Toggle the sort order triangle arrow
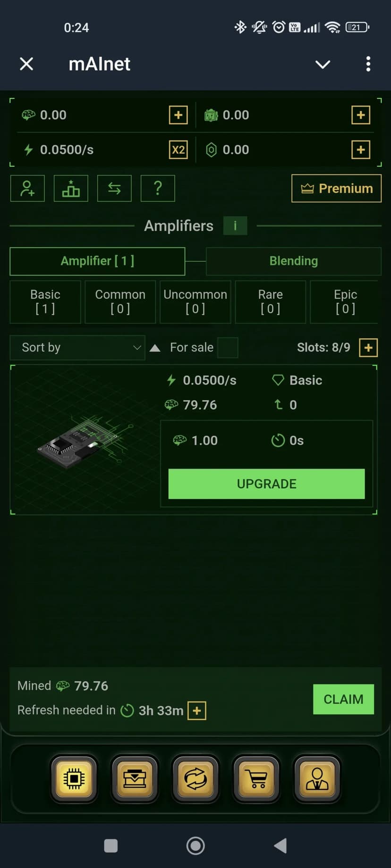The width and height of the screenshot is (391, 868). pyautogui.click(x=155, y=348)
